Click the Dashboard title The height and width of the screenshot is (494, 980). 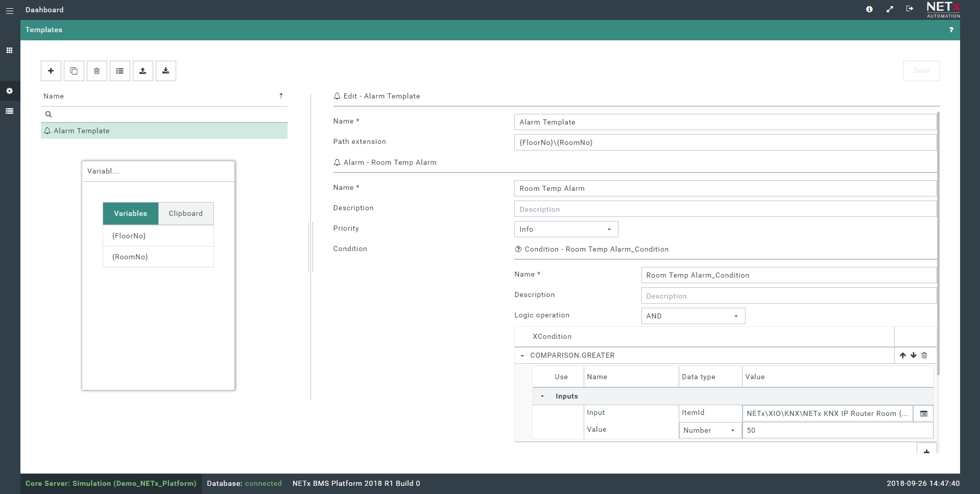pos(44,10)
